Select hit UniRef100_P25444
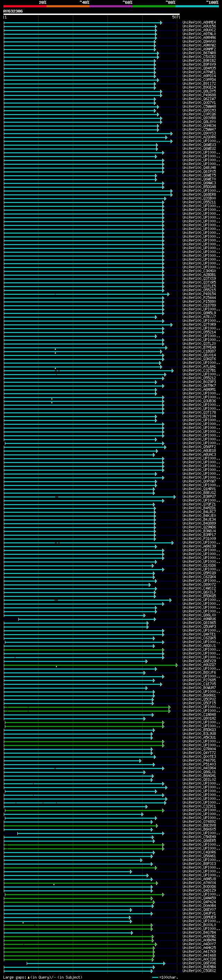 (x=199, y=298)
